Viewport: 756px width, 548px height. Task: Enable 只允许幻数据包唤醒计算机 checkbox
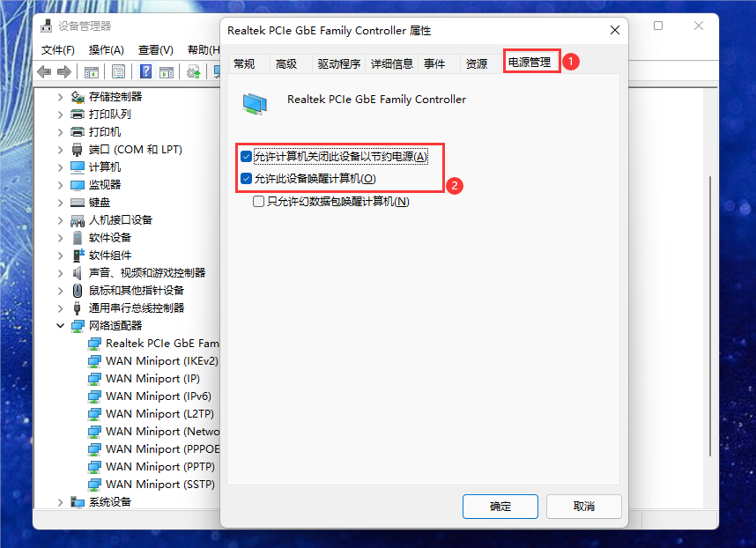(258, 202)
